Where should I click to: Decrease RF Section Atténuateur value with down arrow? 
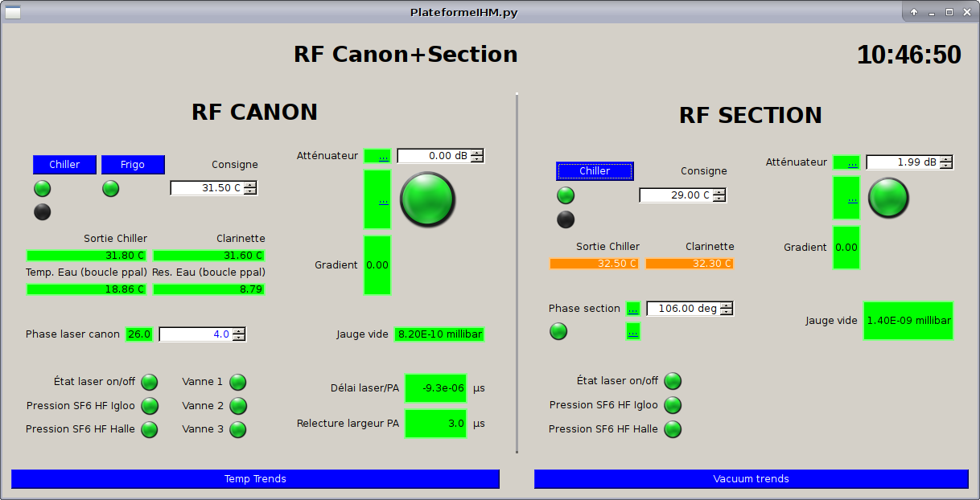tap(945, 166)
